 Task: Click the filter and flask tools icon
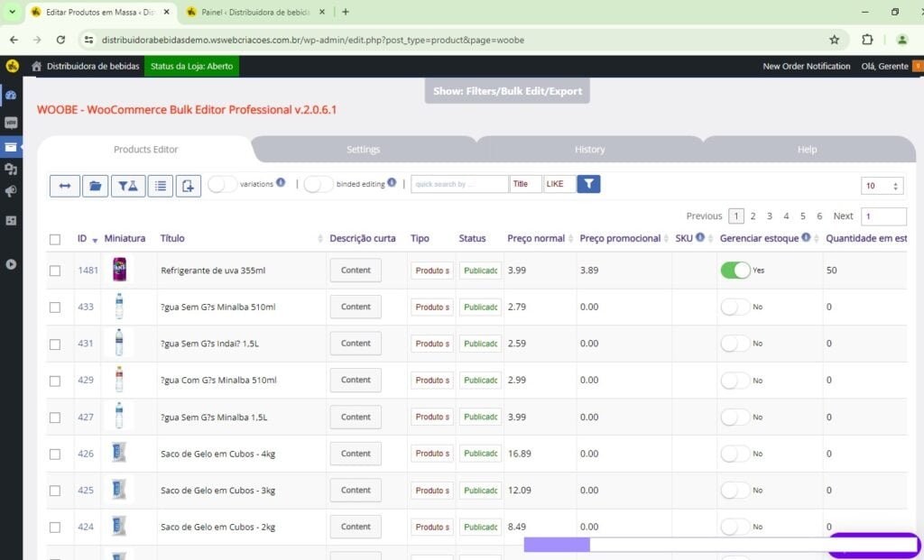127,185
